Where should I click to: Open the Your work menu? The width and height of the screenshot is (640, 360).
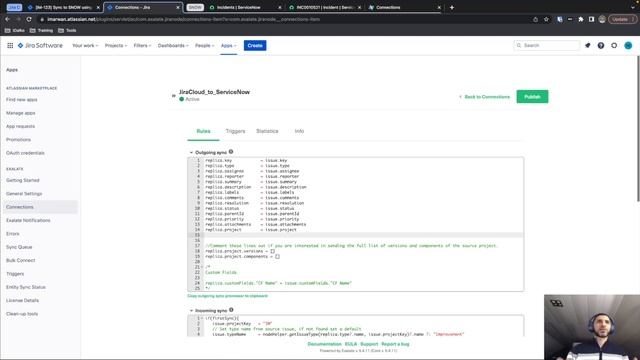click(x=85, y=45)
